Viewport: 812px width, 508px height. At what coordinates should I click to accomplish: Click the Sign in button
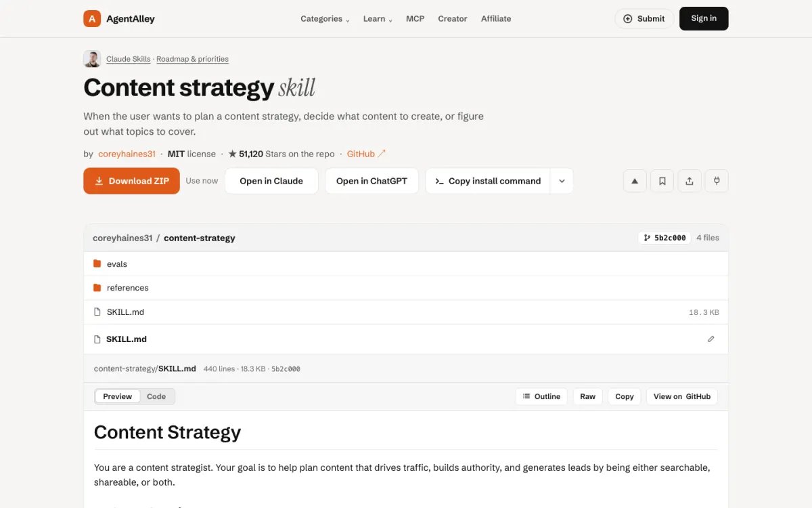pos(704,18)
